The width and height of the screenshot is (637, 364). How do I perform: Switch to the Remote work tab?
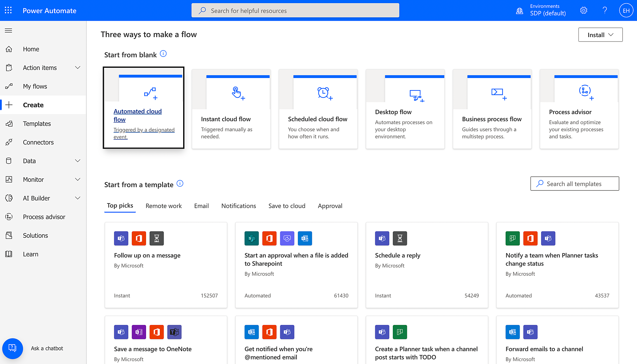pyautogui.click(x=164, y=206)
